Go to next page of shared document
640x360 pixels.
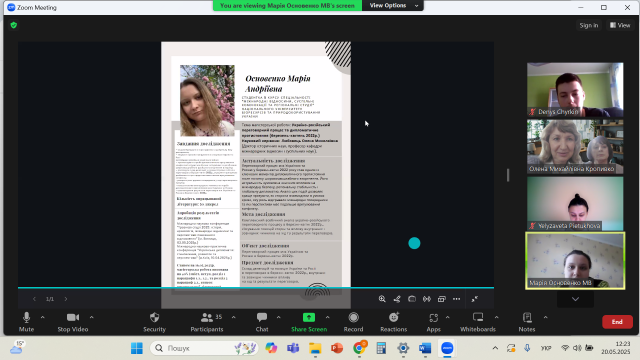[x=66, y=299]
